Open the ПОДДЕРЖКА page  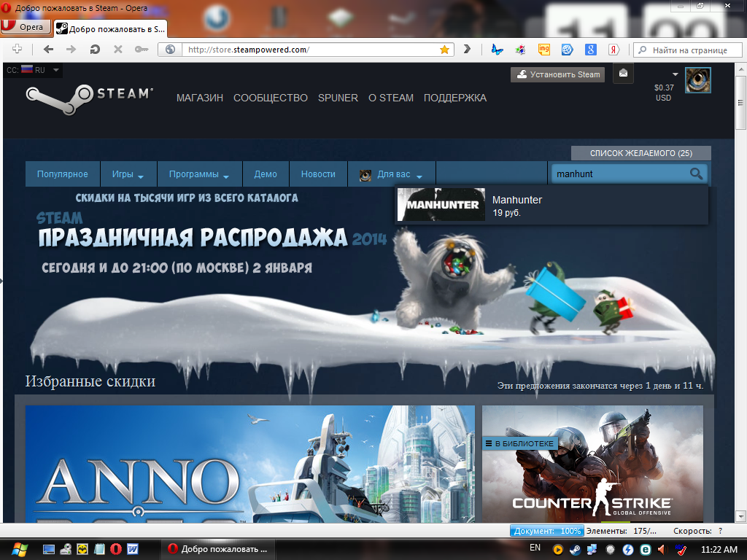[x=455, y=98]
